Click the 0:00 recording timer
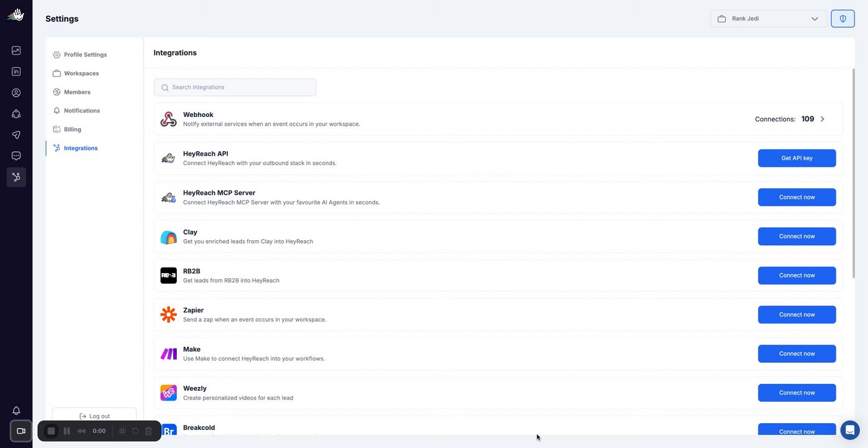 coord(99,431)
